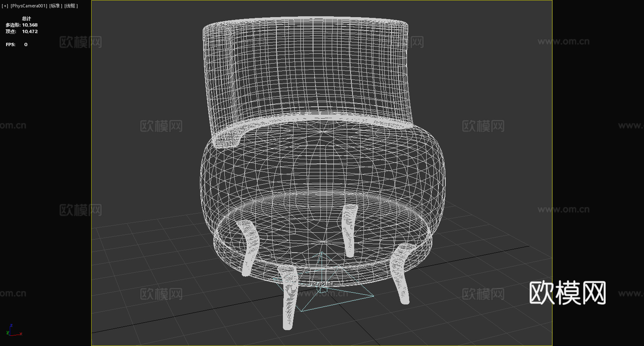Select the left chair leg
The width and height of the screenshot is (644, 346).
pos(248,247)
